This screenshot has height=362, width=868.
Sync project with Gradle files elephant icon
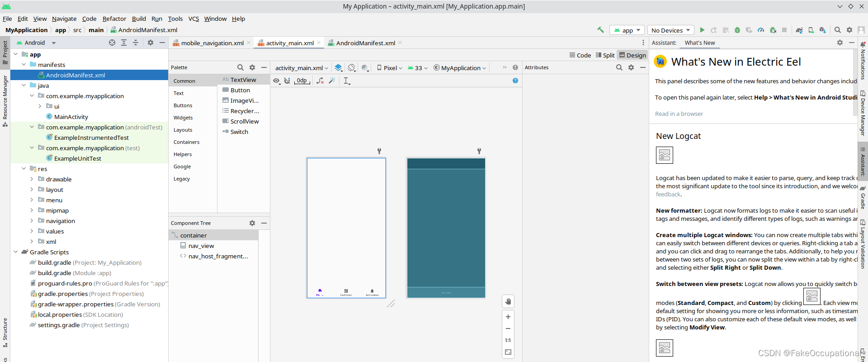click(x=799, y=30)
